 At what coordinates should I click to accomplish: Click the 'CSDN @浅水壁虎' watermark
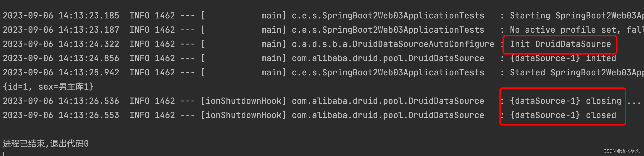pyautogui.click(x=621, y=151)
